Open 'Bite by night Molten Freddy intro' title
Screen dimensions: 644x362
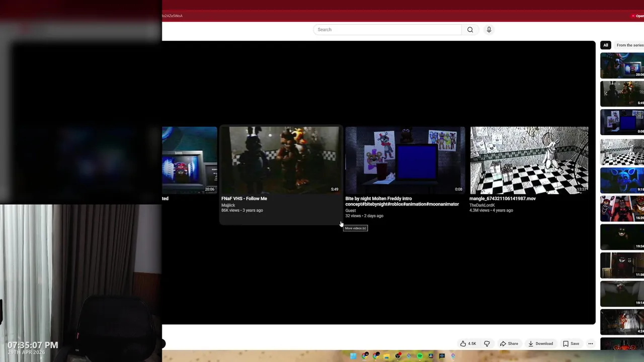[x=402, y=202]
